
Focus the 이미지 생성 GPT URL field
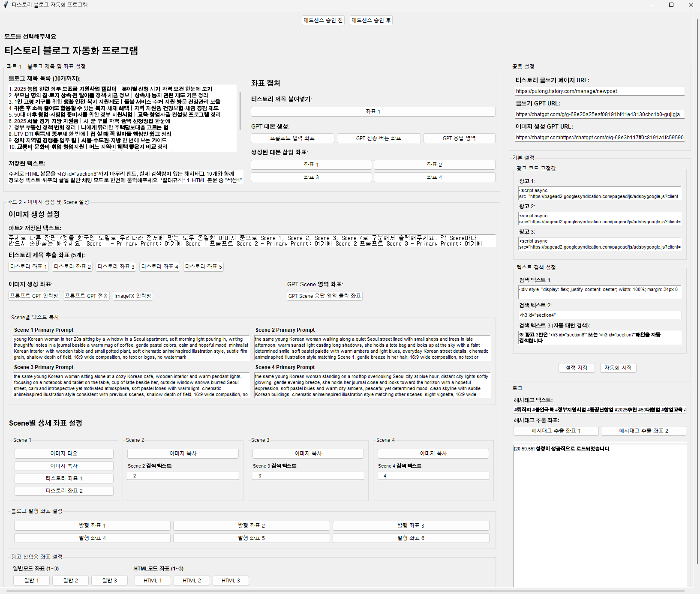(599, 138)
